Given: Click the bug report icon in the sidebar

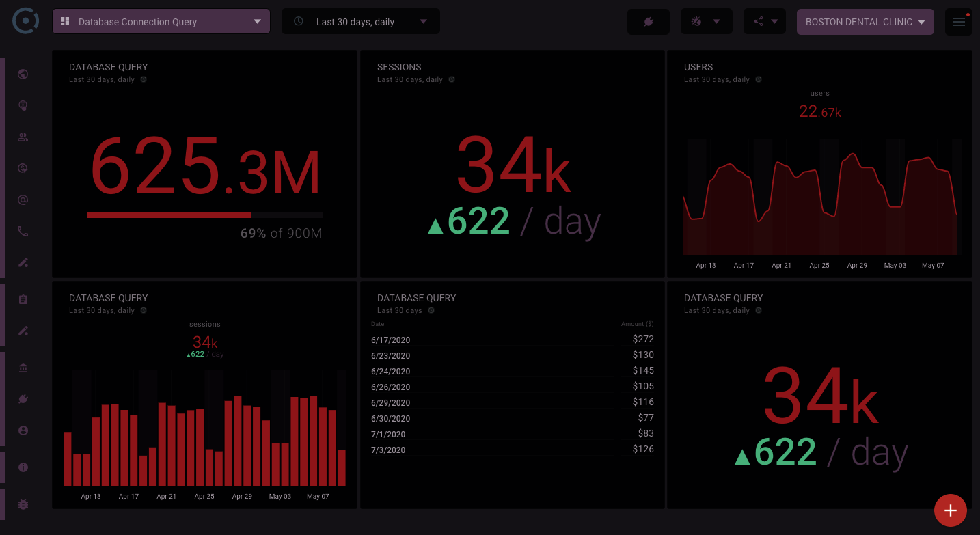Looking at the screenshot, I should 23,504.
